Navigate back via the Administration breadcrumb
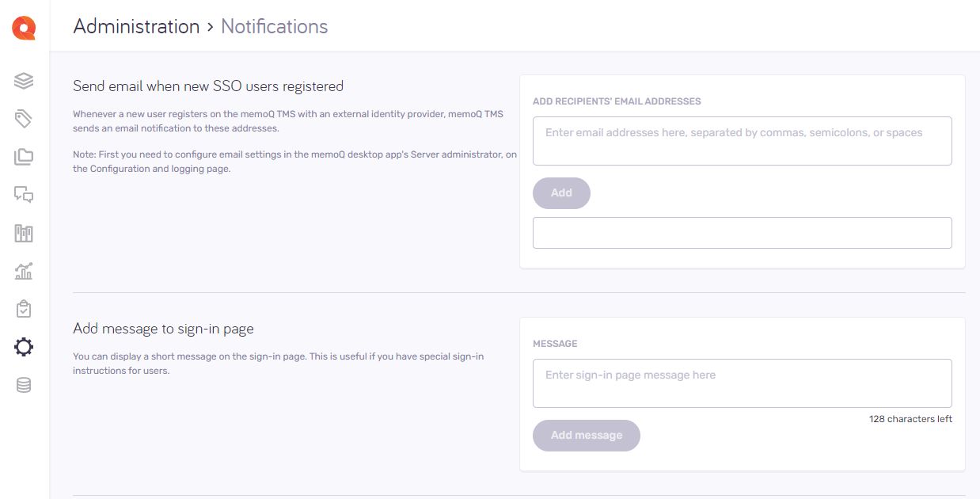 [x=136, y=26]
